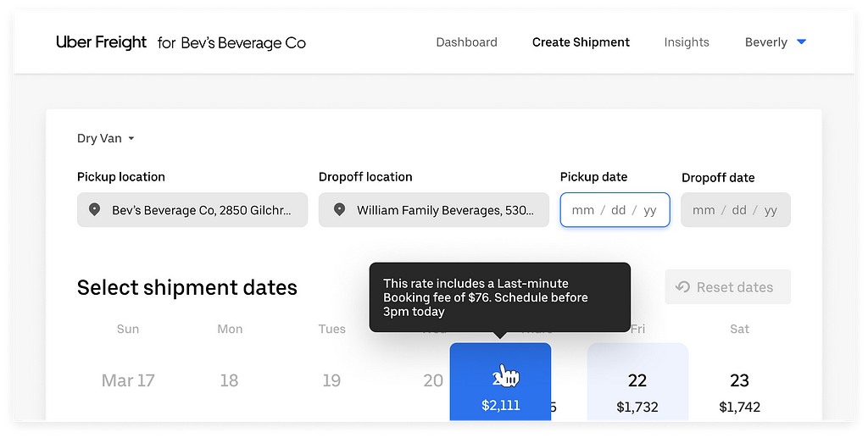Click the Reset dates button
868x438 pixels.
728,286
